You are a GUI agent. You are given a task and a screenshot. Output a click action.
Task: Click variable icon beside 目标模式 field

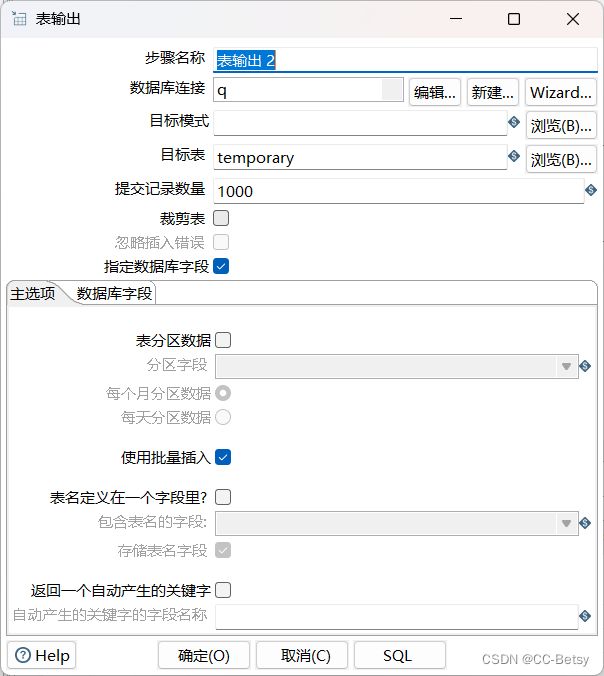click(513, 122)
